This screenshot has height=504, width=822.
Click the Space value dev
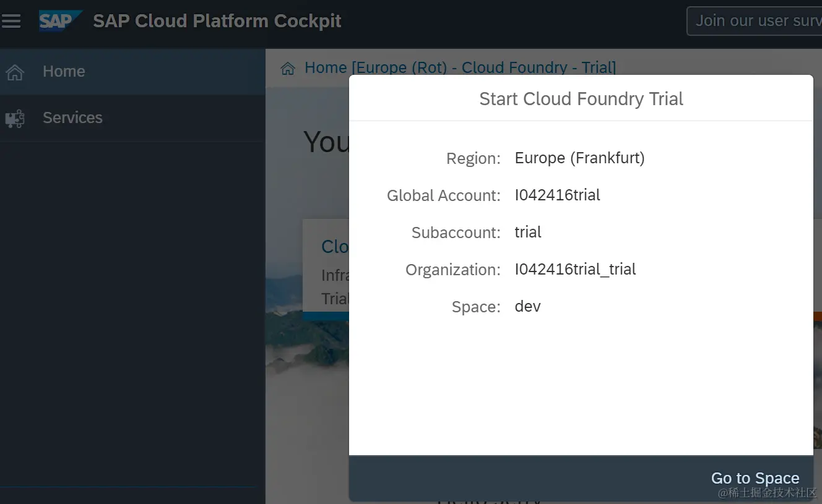click(527, 307)
